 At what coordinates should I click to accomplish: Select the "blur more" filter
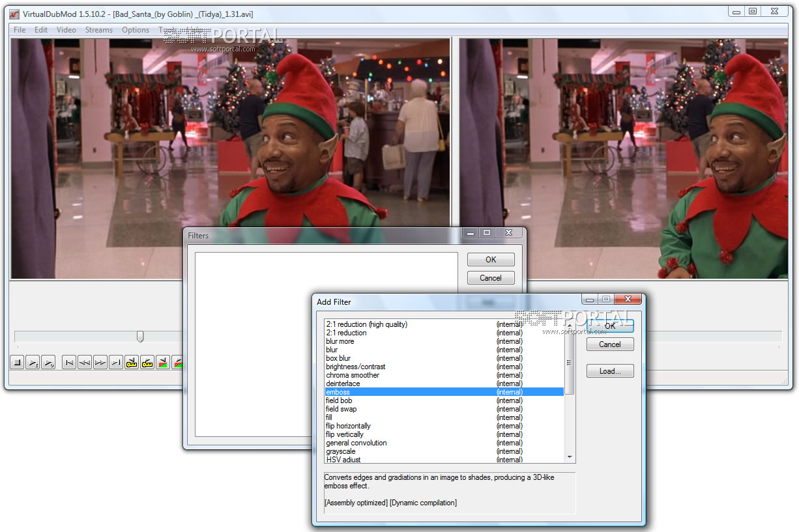[444, 341]
